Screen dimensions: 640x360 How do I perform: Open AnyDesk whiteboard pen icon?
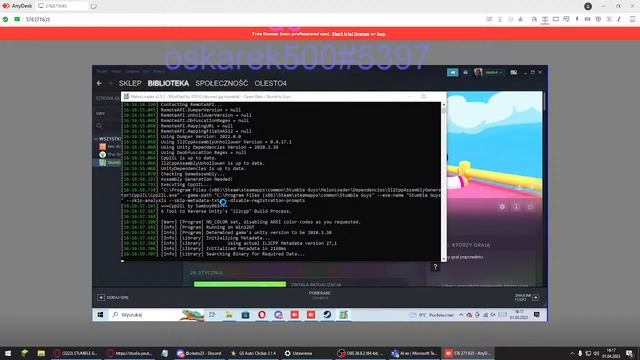(x=619, y=19)
